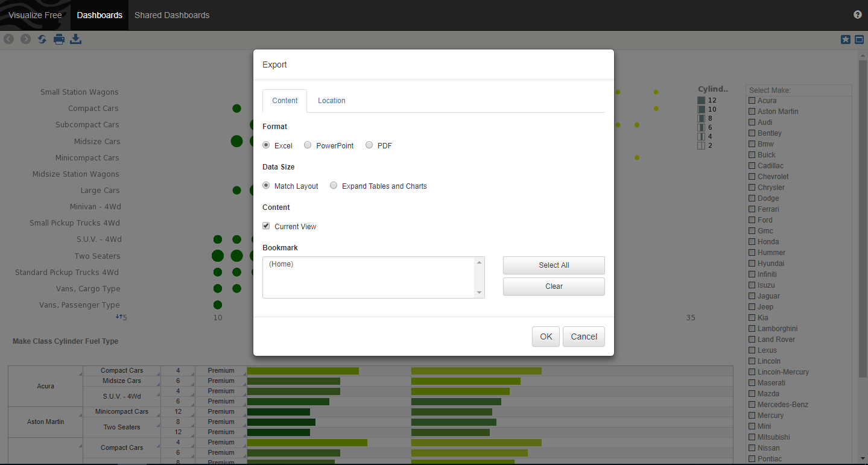Refresh the dashboard with the toolbar refresh icon
Screen dimensions: 868x465
pyautogui.click(x=42, y=39)
